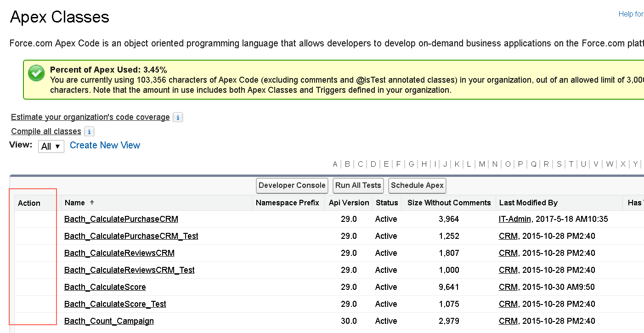Click the Name column sort arrow

point(92,203)
